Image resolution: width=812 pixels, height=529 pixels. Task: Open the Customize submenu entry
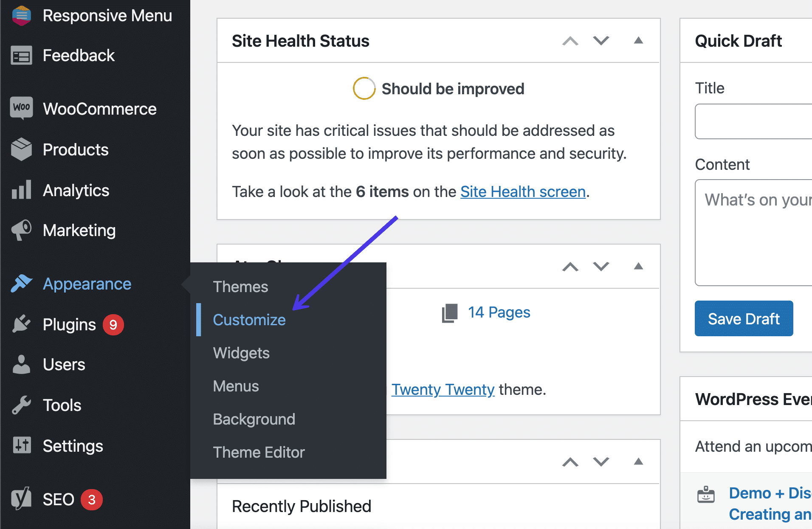point(249,320)
